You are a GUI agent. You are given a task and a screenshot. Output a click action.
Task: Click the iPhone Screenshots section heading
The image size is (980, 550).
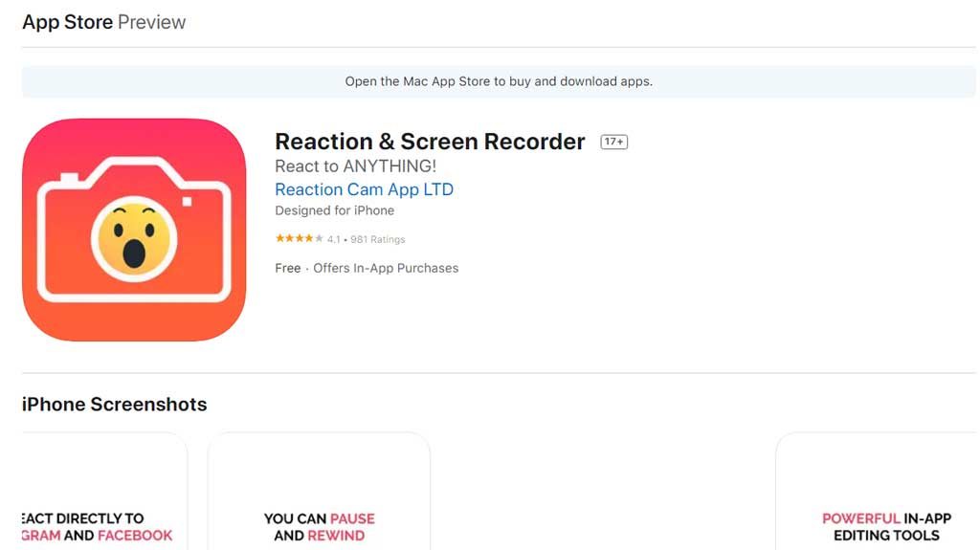[114, 405]
